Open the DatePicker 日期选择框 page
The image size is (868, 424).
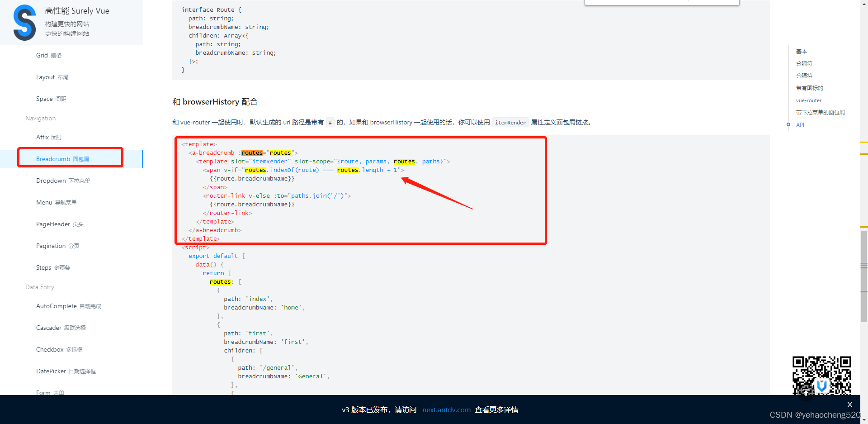(66, 371)
